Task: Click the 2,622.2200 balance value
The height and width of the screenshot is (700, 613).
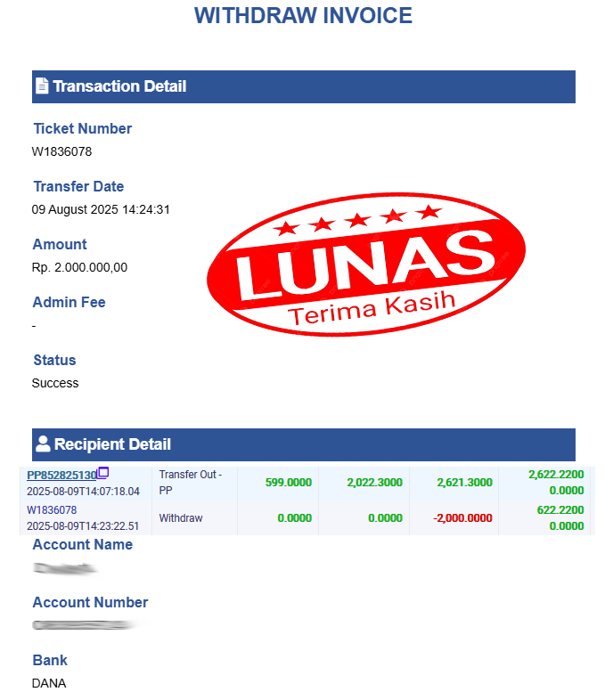Action: coord(556,474)
